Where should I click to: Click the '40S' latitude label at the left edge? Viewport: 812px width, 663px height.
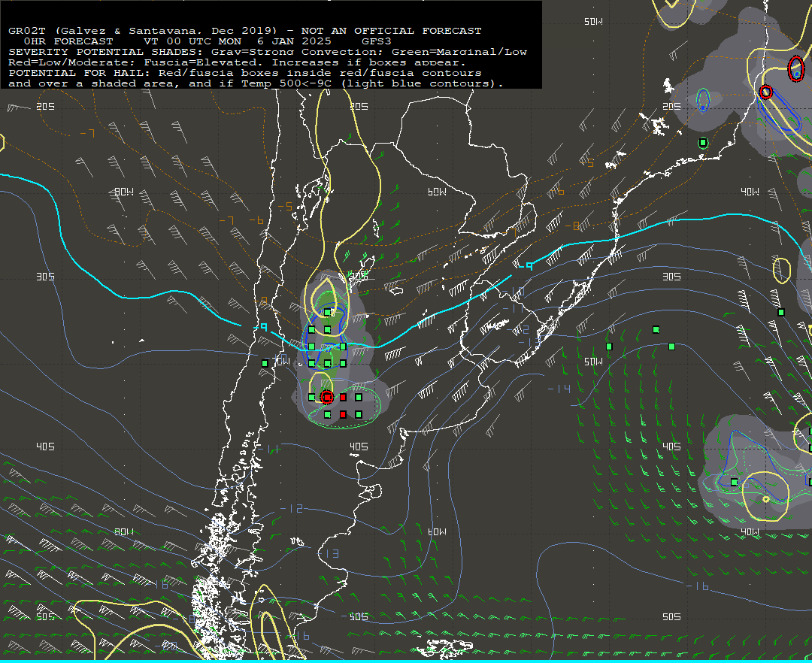click(x=45, y=447)
